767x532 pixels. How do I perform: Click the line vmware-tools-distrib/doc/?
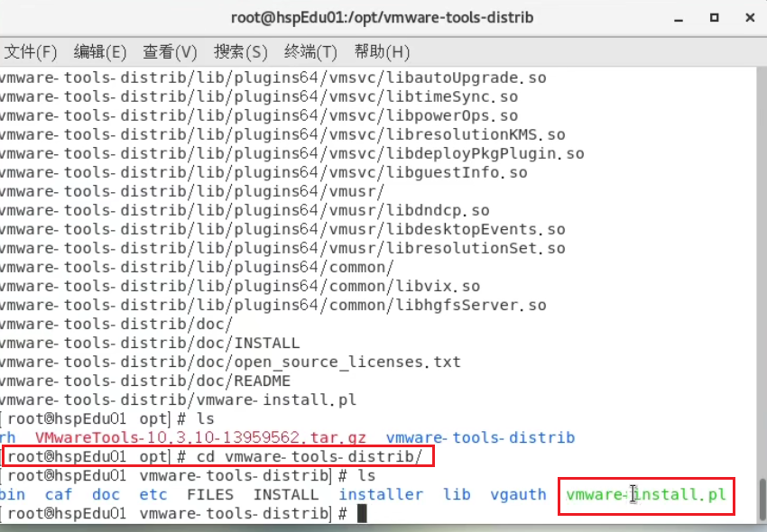click(x=116, y=325)
